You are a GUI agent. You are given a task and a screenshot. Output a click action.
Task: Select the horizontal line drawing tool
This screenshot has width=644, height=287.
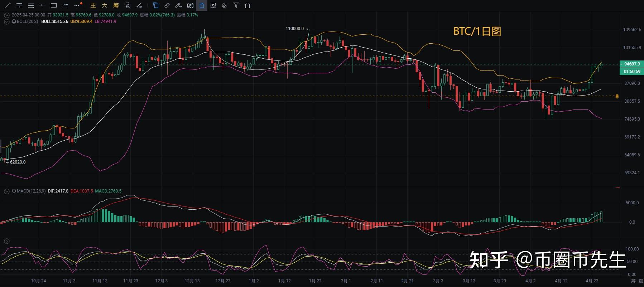coord(42,5)
